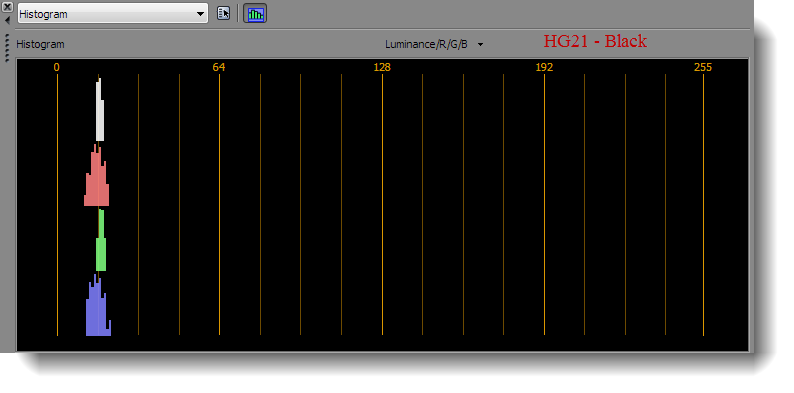Viewport: 794px width, 393px height.
Task: Close the scopes panel with the X
Action: [7, 7]
